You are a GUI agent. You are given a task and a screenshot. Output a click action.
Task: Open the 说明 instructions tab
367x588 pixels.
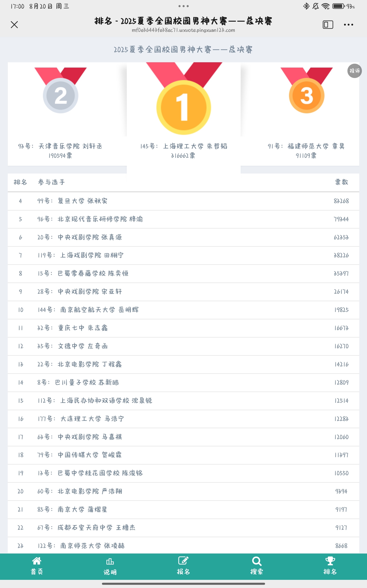click(110, 566)
